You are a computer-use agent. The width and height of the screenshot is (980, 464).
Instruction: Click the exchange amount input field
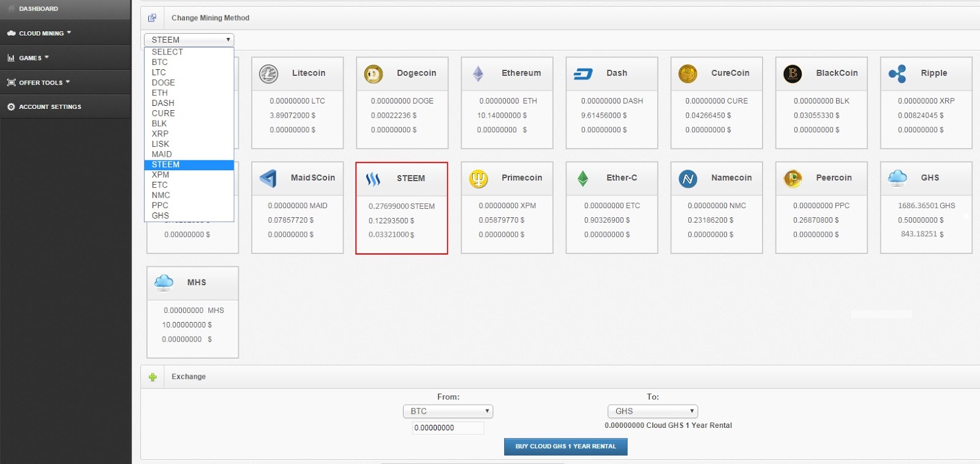point(448,428)
